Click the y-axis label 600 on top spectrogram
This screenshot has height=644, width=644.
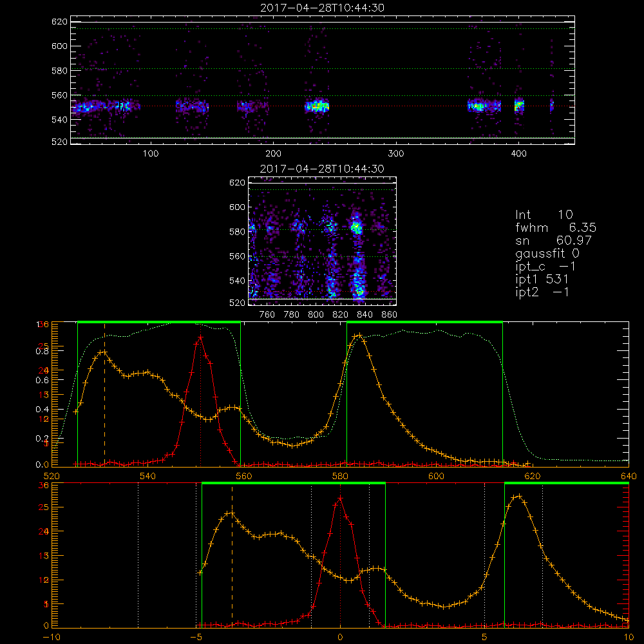(x=59, y=46)
